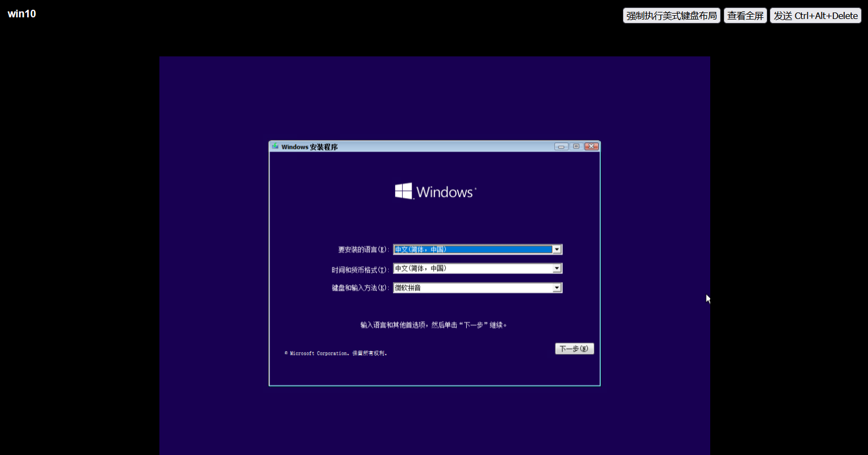
Task: Maximize the Windows 安装程序 window
Action: tap(576, 146)
